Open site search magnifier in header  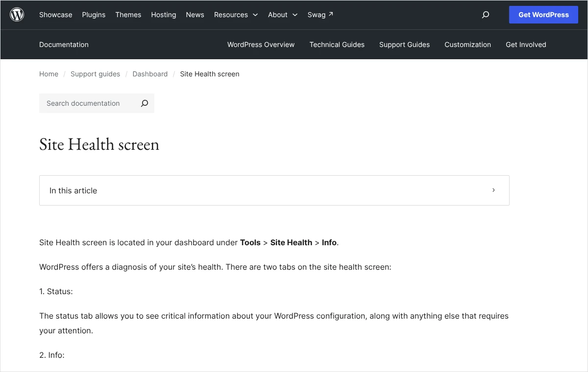coord(486,15)
